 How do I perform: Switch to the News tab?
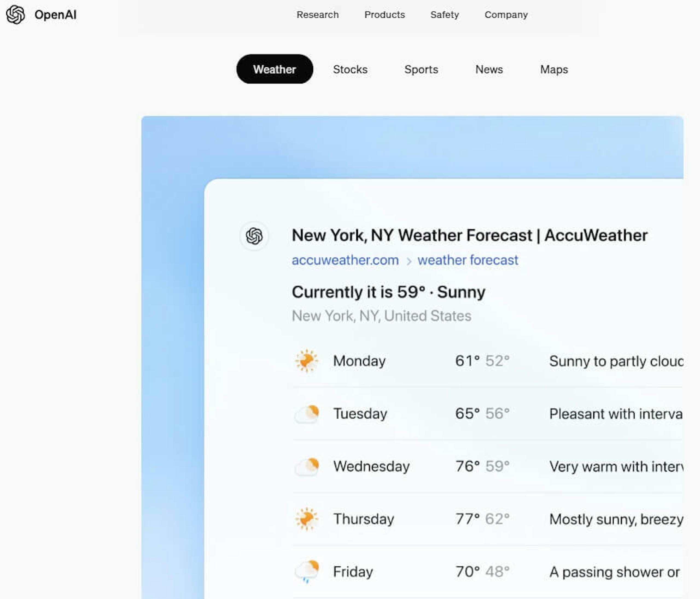pos(489,69)
